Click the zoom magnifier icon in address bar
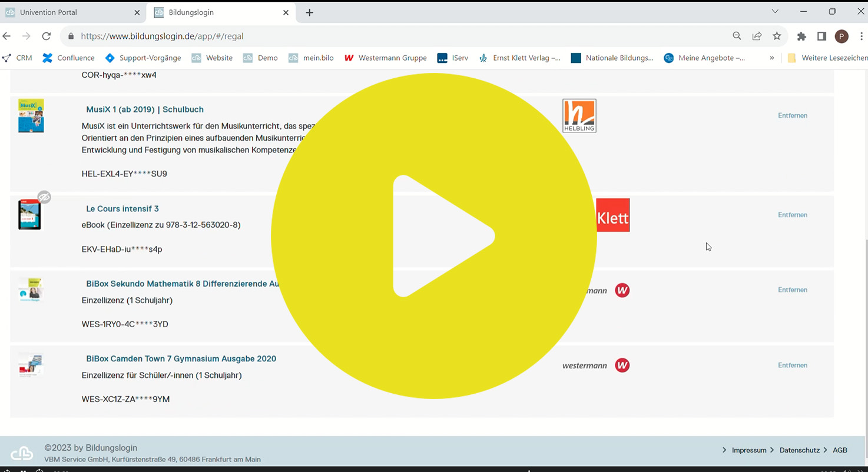The height and width of the screenshot is (472, 868). point(737,36)
